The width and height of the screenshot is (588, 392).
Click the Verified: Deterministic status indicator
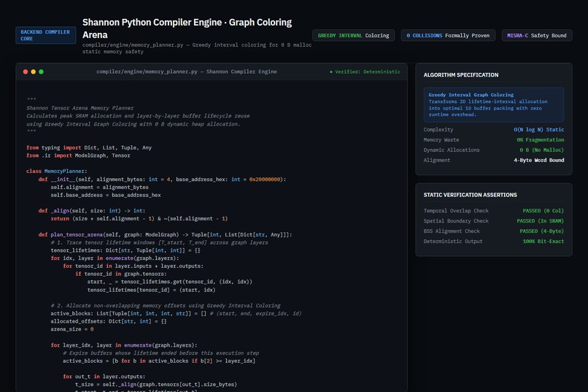tap(365, 72)
